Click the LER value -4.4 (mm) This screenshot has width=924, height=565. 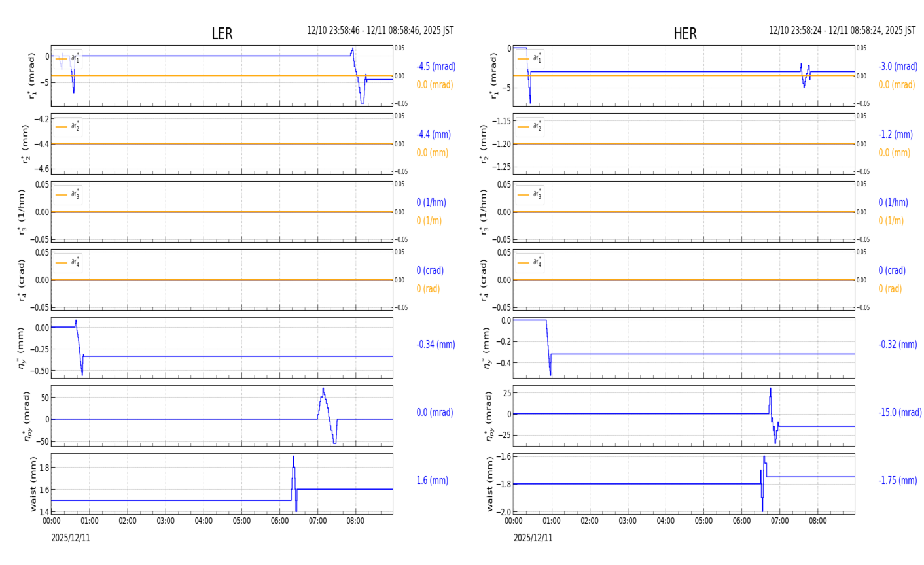(x=434, y=135)
